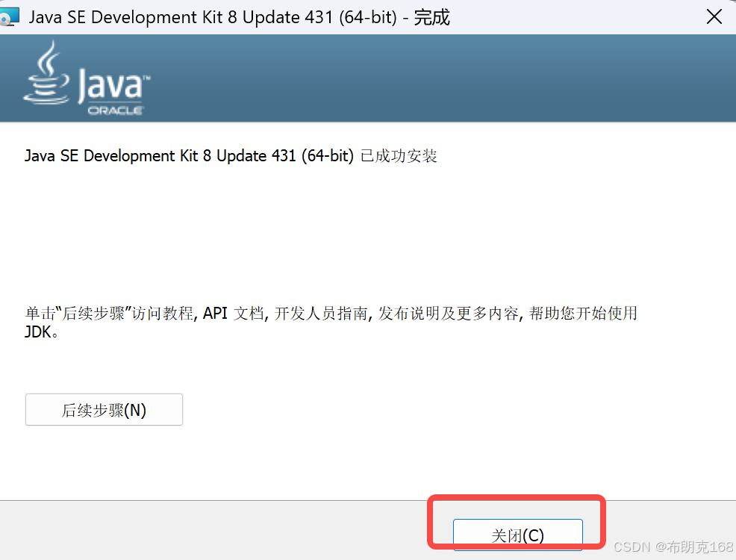Click the text "Java SE Development Kit 8 Update 431 (64-bit) 已成功安装"
736x560 pixels.
pyautogui.click(x=231, y=156)
